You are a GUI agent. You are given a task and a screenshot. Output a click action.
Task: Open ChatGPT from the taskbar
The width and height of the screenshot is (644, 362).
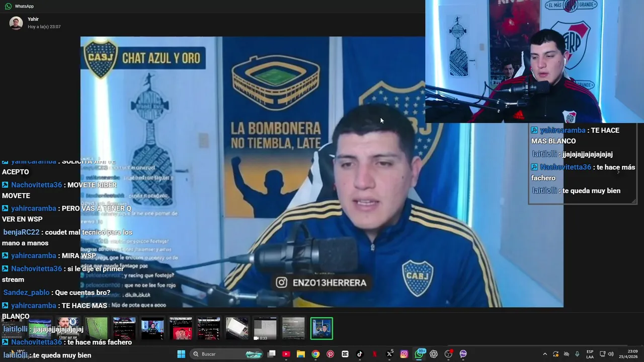[434, 354]
